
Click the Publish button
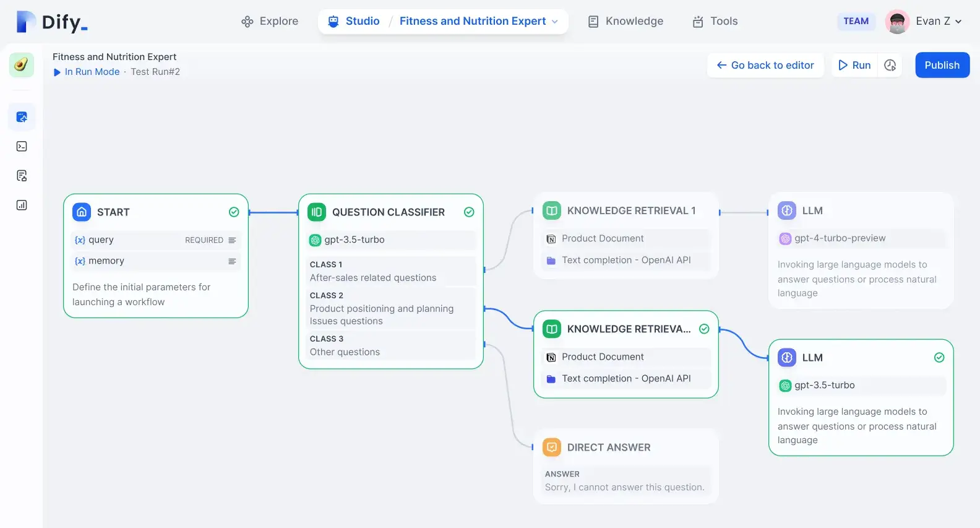click(x=942, y=65)
